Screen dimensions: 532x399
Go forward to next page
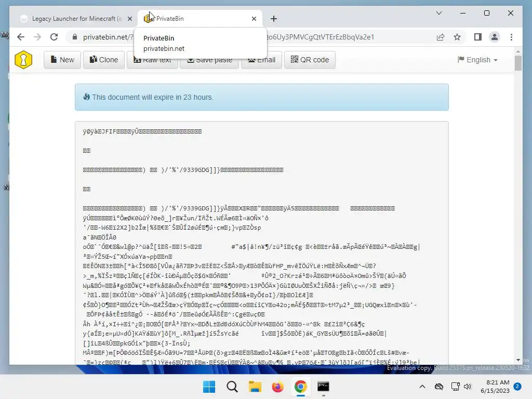click(37, 37)
